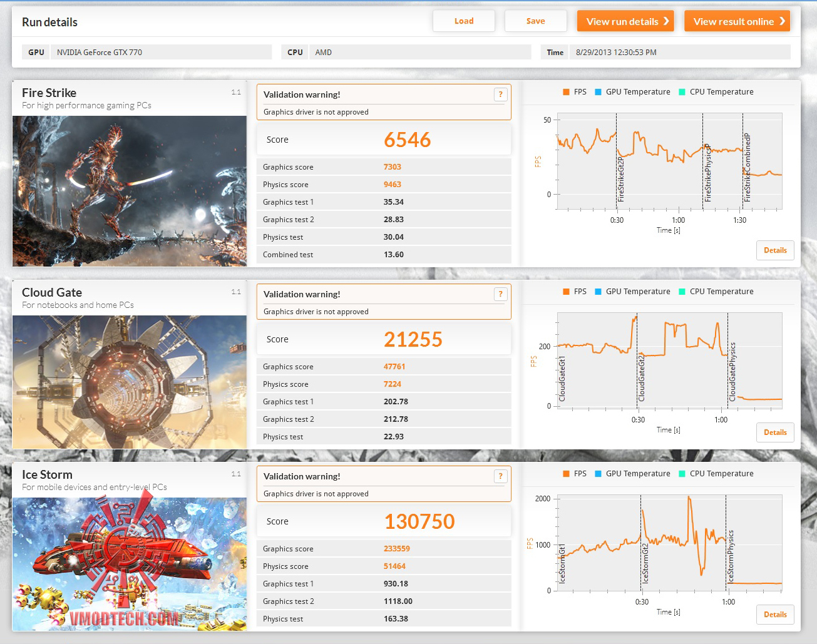This screenshot has height=644, width=817.
Task: Click Ice Storm Graphics test 1 value 930.18
Action: point(396,584)
